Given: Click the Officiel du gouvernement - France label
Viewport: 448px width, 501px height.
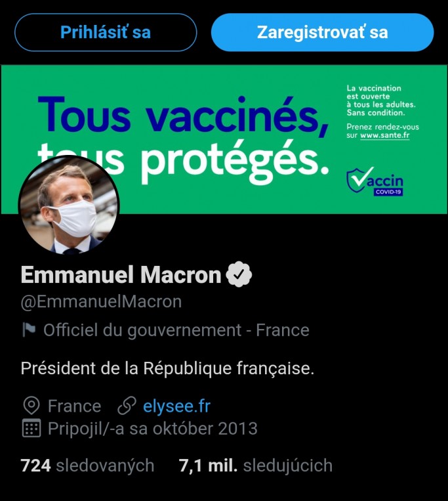Looking at the screenshot, I should [176, 330].
